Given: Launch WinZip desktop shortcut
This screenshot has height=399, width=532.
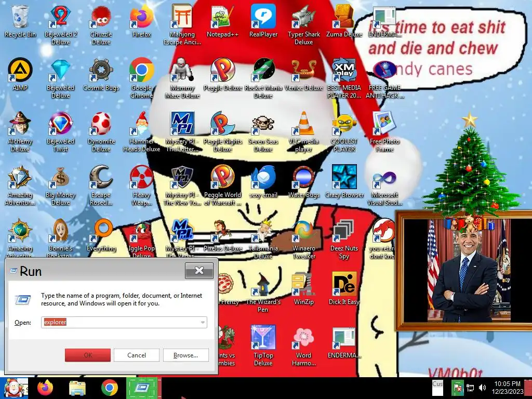Looking at the screenshot, I should 303,289.
